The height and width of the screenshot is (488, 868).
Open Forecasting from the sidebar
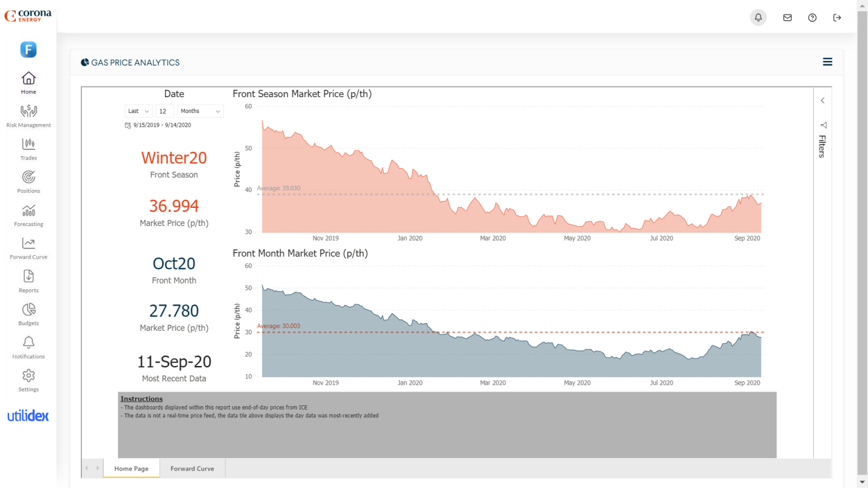pos(28,211)
